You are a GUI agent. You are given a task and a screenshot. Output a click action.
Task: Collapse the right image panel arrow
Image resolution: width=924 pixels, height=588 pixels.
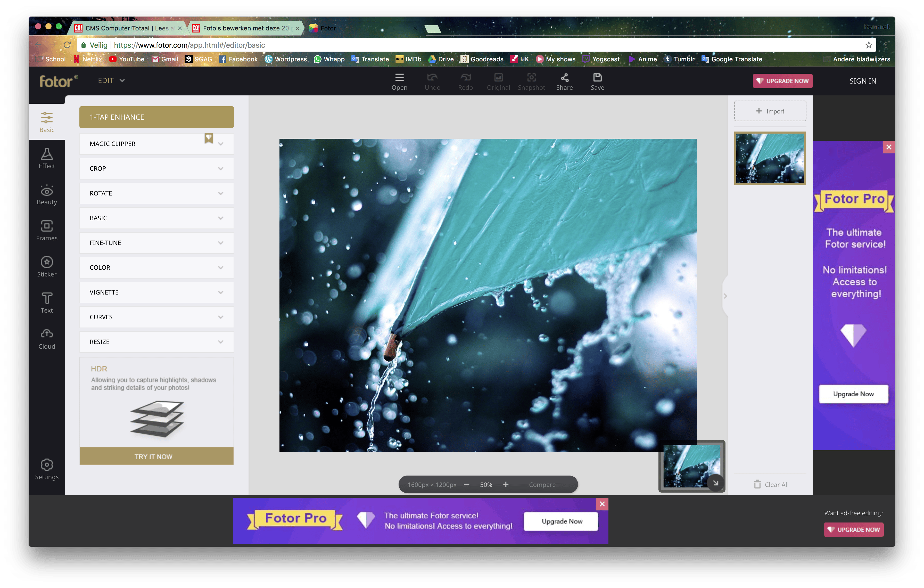725,296
